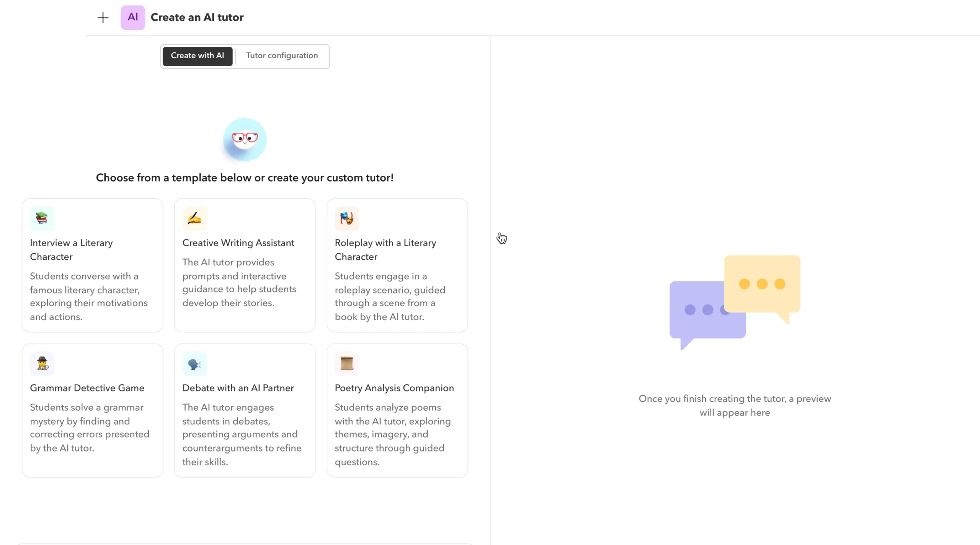This screenshot has height=545, width=980.
Task: Click the purple AI badge icon
Action: [132, 17]
